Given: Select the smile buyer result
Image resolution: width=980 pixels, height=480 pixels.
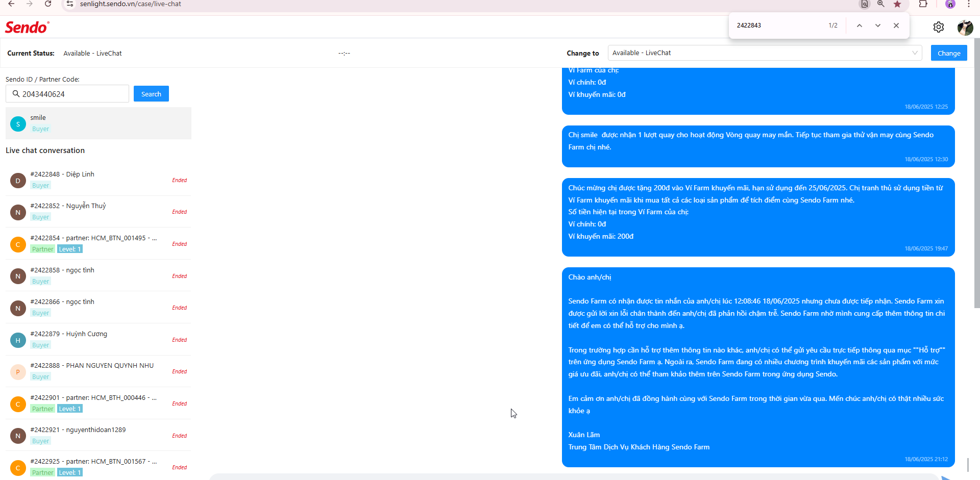Looking at the screenshot, I should click(x=99, y=123).
